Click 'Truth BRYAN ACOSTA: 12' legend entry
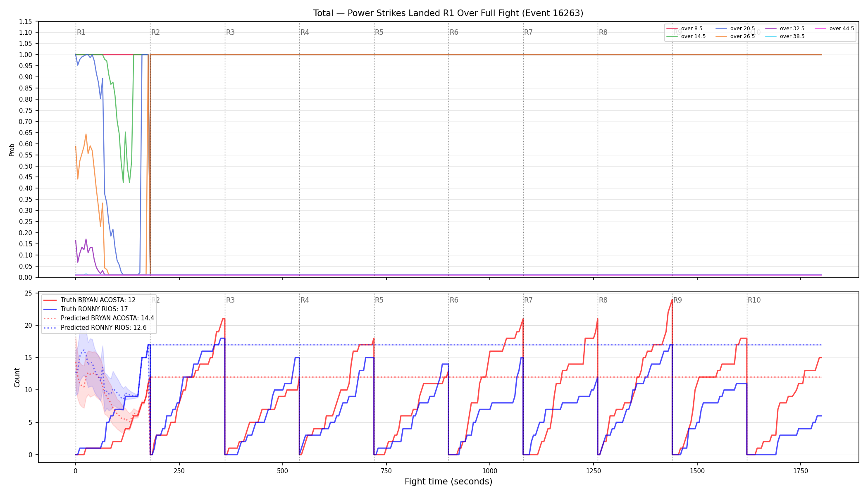Viewport: 868px width, 496px height. pyautogui.click(x=89, y=300)
